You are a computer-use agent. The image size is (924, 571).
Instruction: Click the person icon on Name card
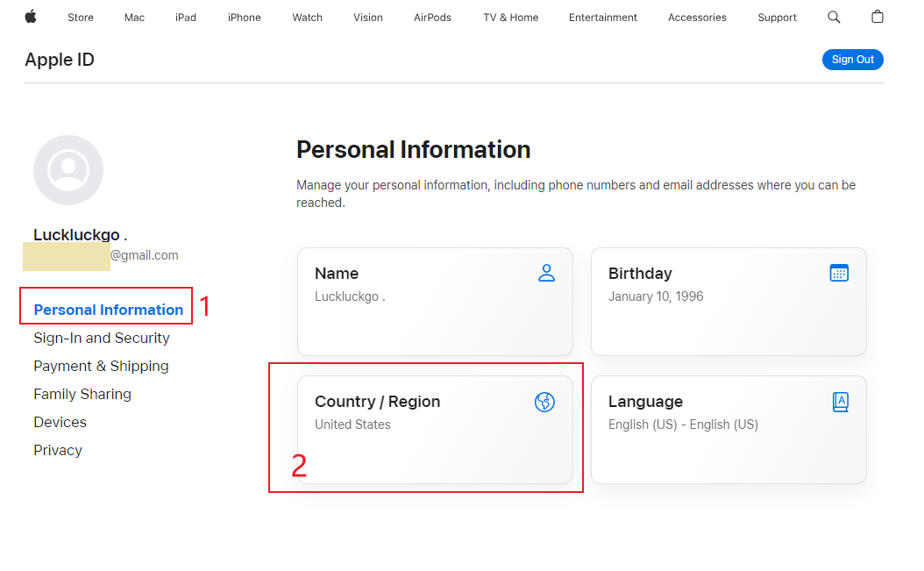(x=546, y=273)
